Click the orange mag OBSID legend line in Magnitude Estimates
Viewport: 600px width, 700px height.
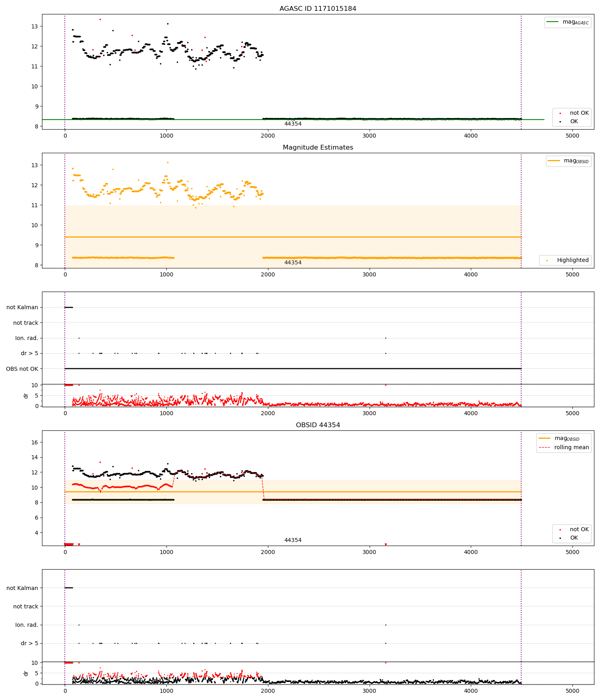pyautogui.click(x=554, y=160)
